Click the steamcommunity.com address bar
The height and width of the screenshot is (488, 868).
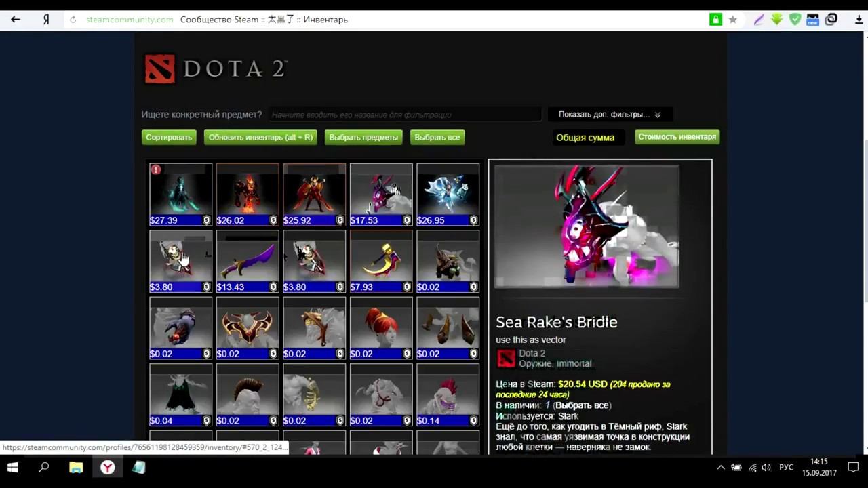130,20
